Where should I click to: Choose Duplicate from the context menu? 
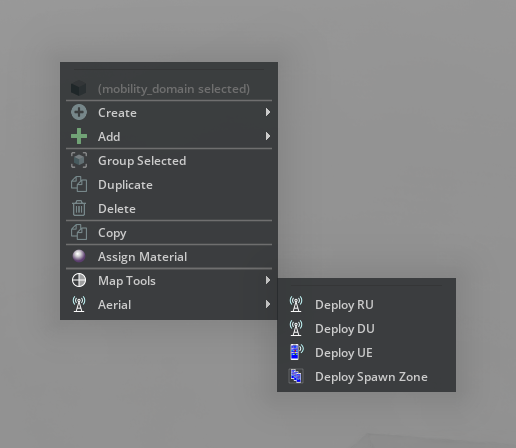pyautogui.click(x=169, y=185)
